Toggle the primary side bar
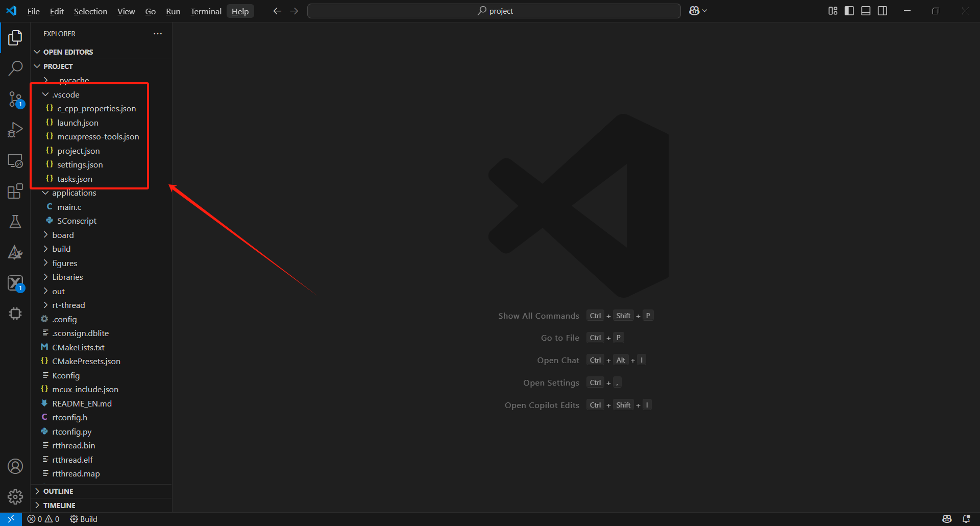 point(849,11)
